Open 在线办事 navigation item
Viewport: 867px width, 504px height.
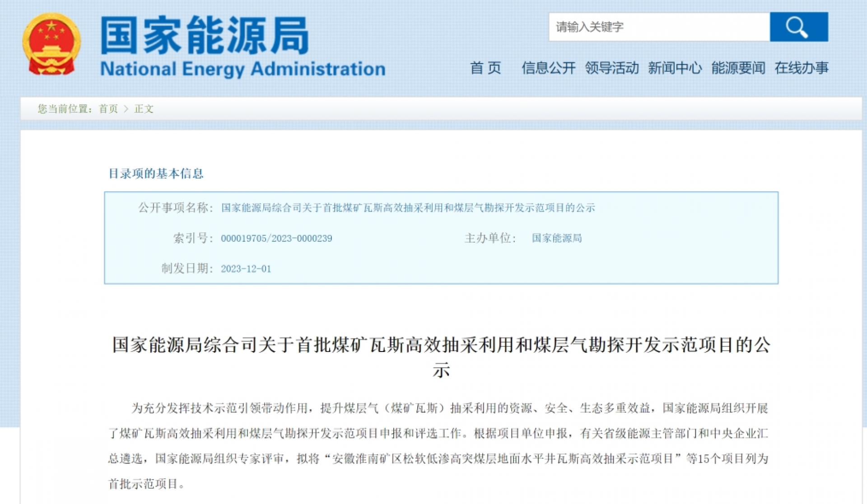click(802, 68)
